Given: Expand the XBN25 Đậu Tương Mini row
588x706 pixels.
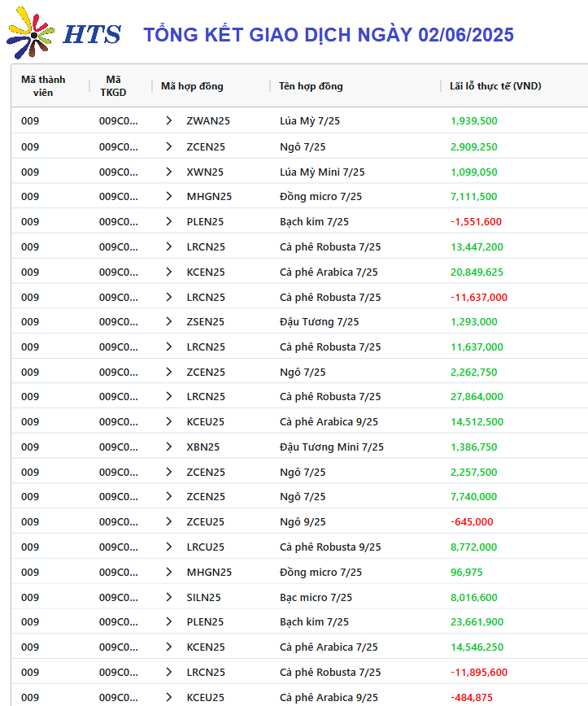Looking at the screenshot, I should [169, 447].
